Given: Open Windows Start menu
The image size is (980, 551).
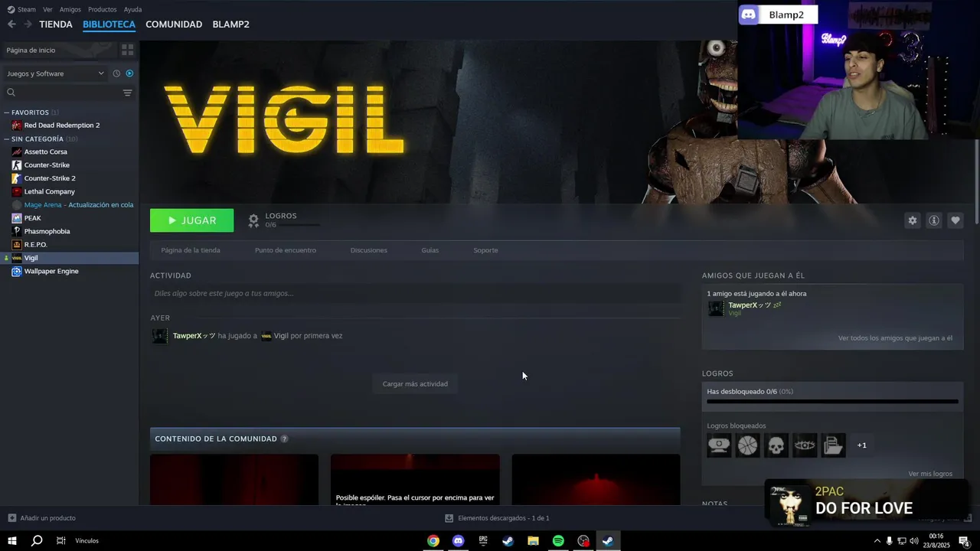Looking at the screenshot, I should click(12, 541).
